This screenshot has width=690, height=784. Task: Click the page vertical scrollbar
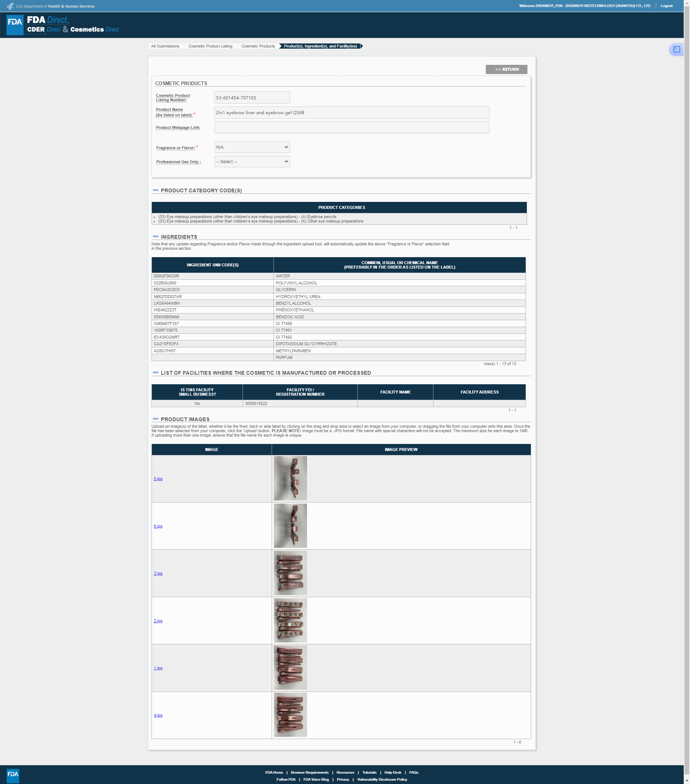(x=687, y=391)
